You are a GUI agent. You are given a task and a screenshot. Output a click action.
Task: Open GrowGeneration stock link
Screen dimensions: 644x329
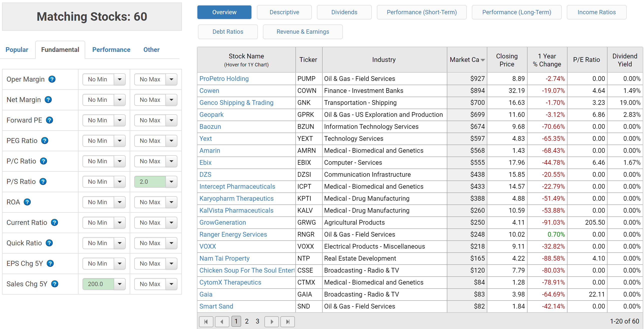click(x=222, y=223)
